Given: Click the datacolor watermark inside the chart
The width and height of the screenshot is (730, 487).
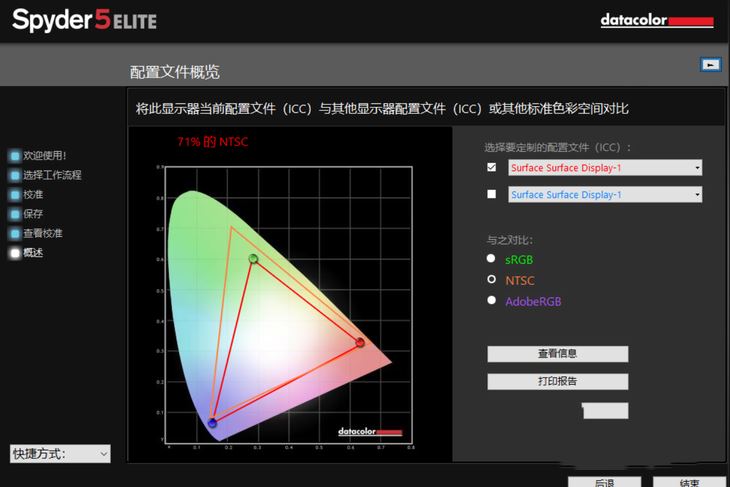Looking at the screenshot, I should click(370, 432).
